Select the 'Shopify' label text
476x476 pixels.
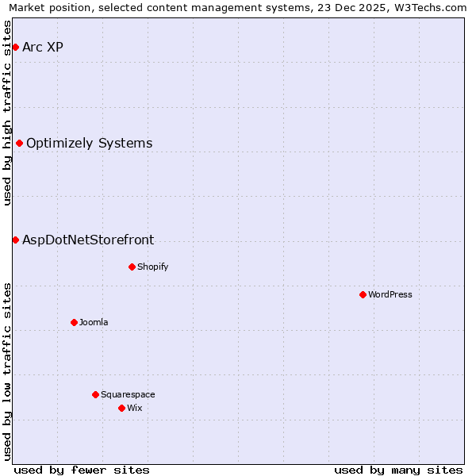click(152, 267)
